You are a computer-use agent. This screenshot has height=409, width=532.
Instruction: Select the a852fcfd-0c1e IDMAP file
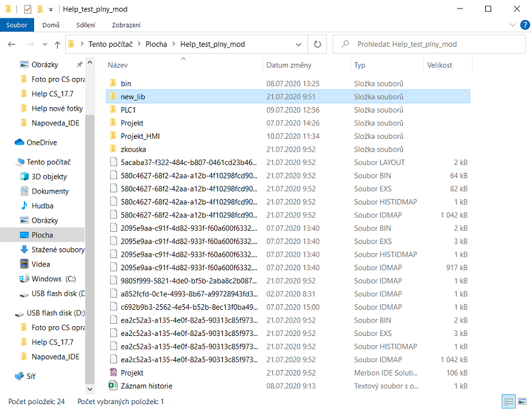(x=288, y=294)
